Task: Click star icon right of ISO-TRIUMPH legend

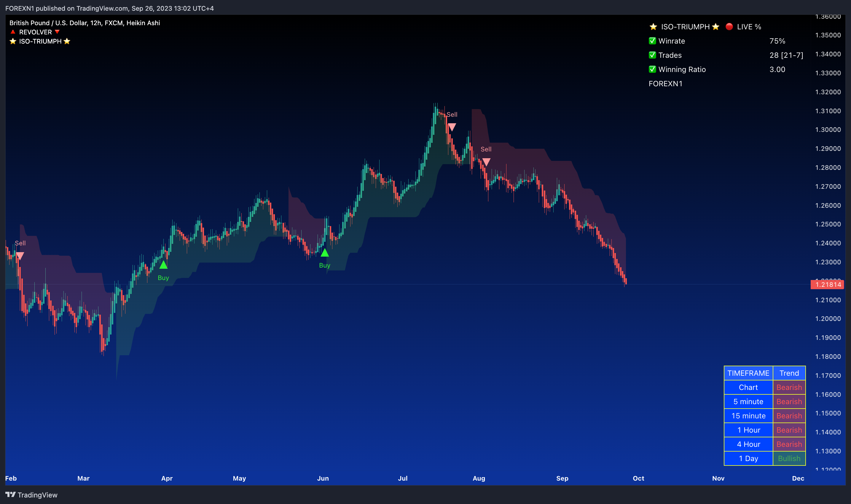Action: tap(67, 41)
